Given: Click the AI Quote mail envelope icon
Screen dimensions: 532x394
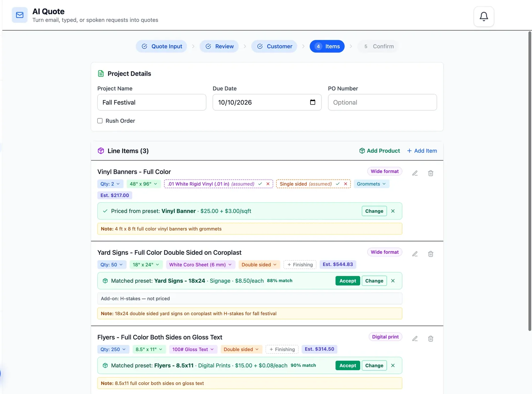Looking at the screenshot, I should 20,15.
